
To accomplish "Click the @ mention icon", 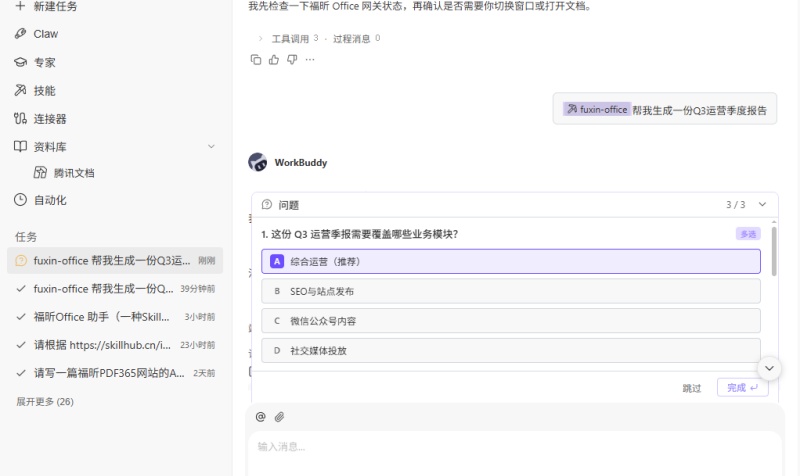I will click(x=261, y=417).
